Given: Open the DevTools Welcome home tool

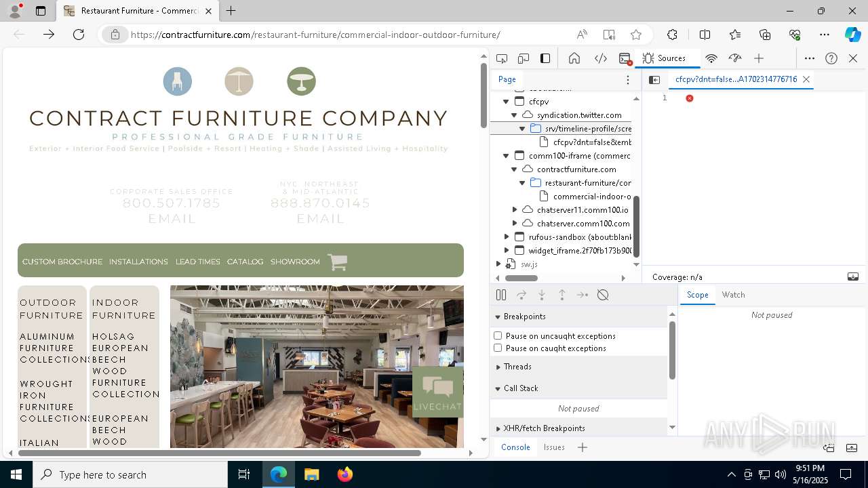Looking at the screenshot, I should 574,58.
